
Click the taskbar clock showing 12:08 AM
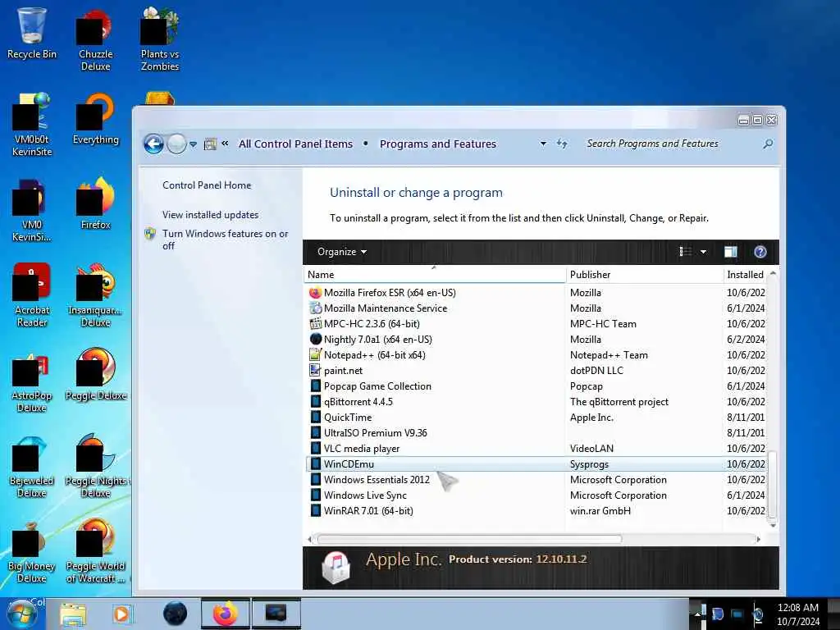797,614
